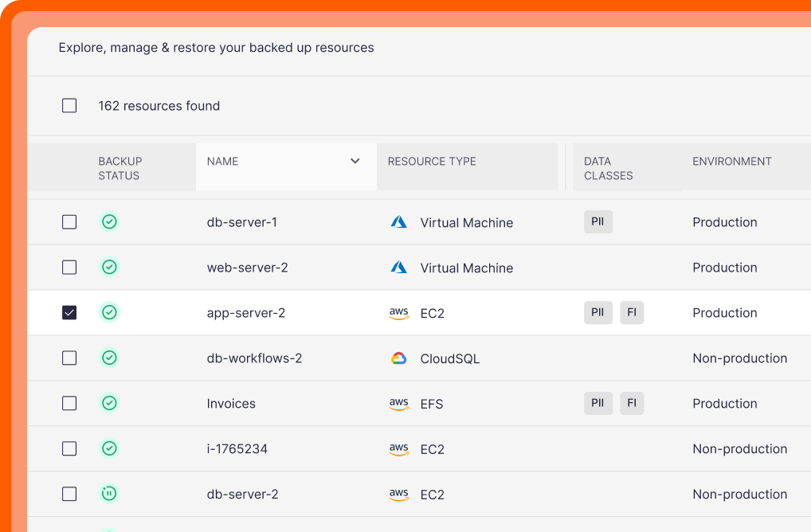Click Virtual Machine type for db-server-1

[x=467, y=223]
